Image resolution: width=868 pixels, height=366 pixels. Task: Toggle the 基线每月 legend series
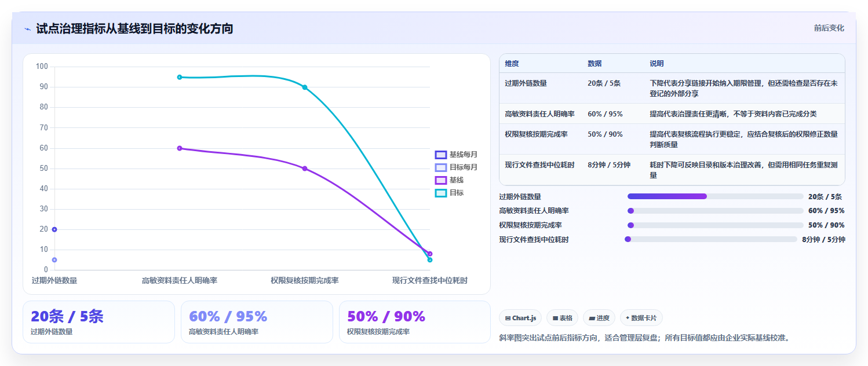click(456, 155)
